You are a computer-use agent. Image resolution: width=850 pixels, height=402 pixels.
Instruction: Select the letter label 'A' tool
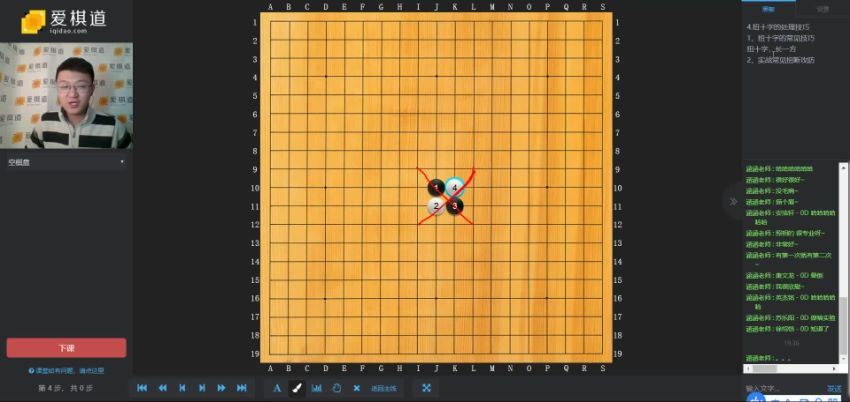tap(277, 388)
